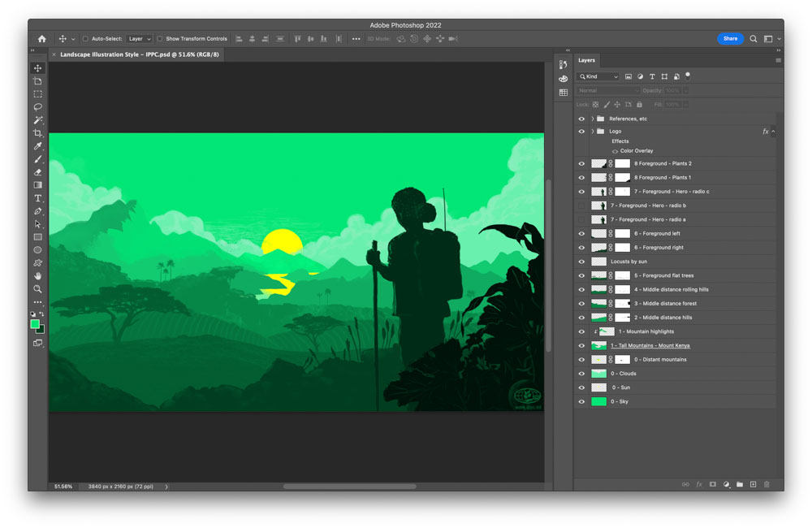Switch to the Layers panel tab
This screenshot has height=528, width=812.
tap(586, 60)
